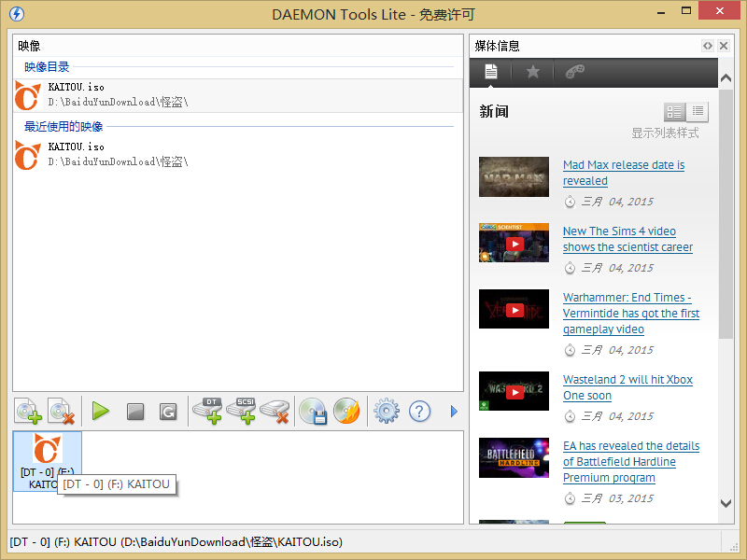Click the DAEMON Tools lightning title icon
Viewport: 747px width, 560px height.
click(x=17, y=14)
